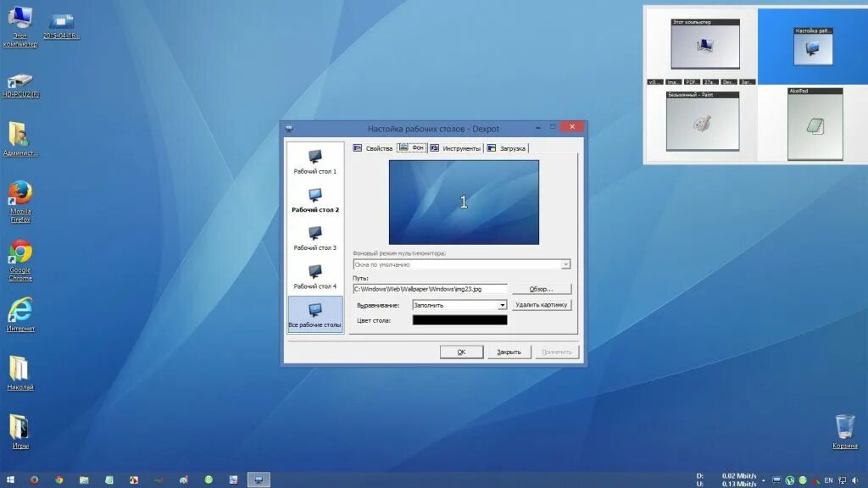Launch Google Chrome from desktop

pos(20,261)
